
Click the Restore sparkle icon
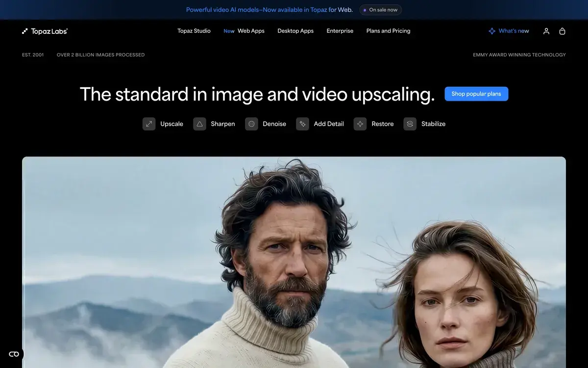[360, 124]
